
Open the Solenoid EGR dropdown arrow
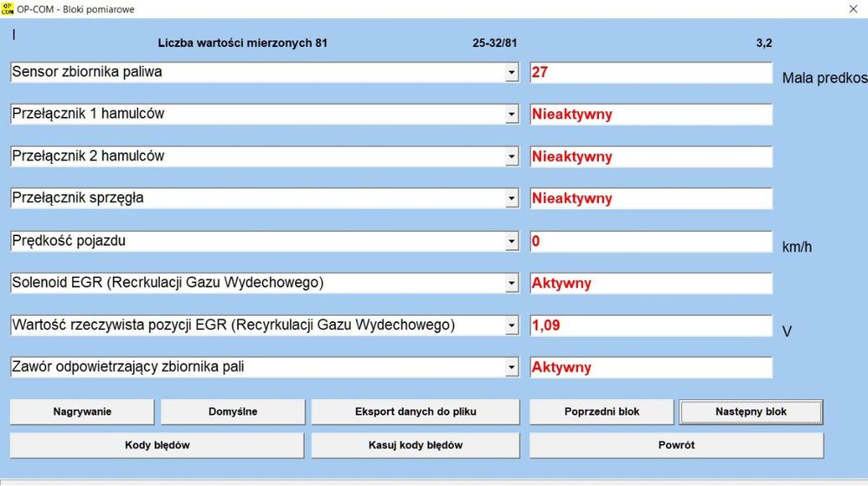coord(511,284)
